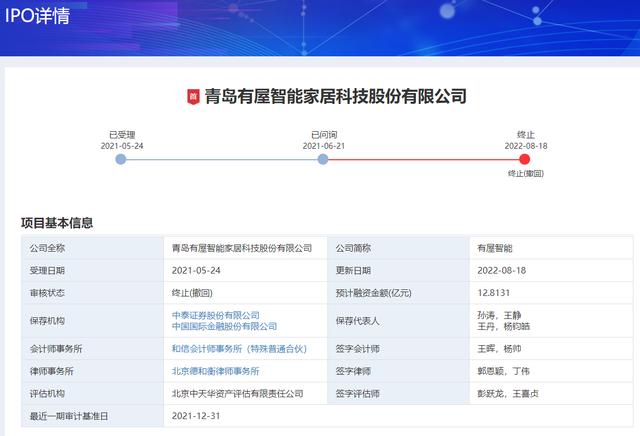Click the 评估机构 label cell

point(93,394)
